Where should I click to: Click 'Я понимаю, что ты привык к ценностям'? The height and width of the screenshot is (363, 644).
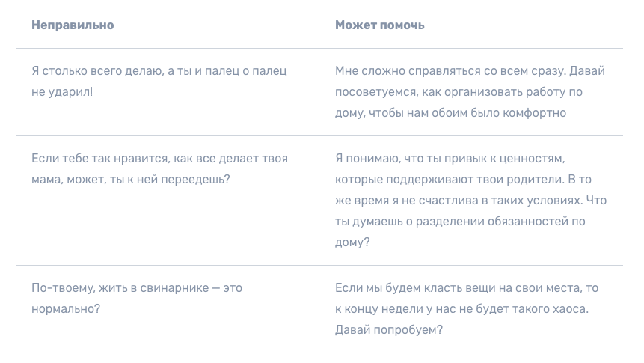point(450,159)
